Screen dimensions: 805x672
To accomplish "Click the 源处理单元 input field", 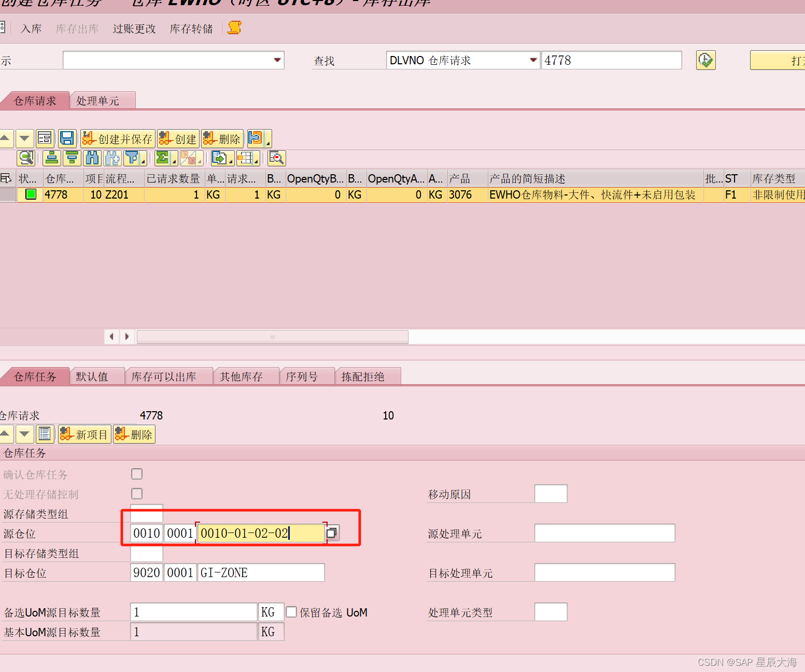I will 605,533.
